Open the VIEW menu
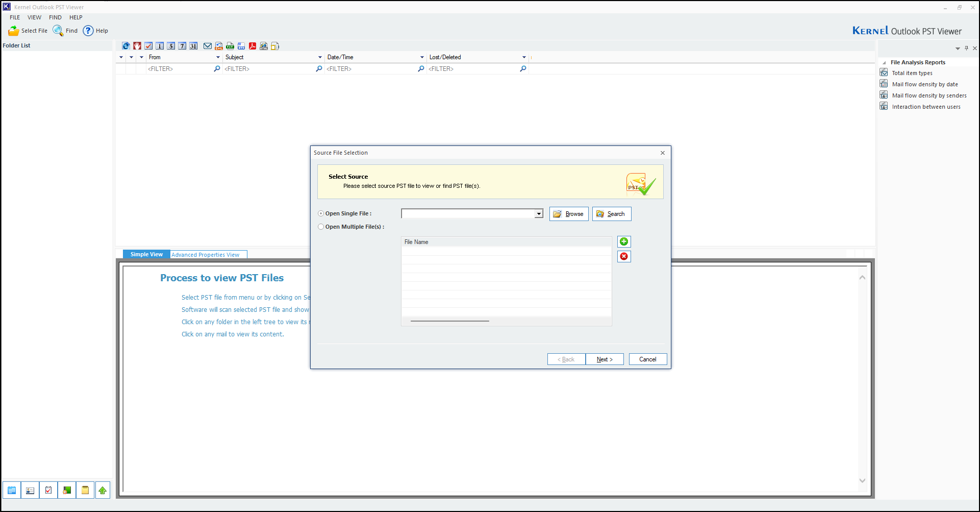This screenshot has width=980, height=512. 34,17
